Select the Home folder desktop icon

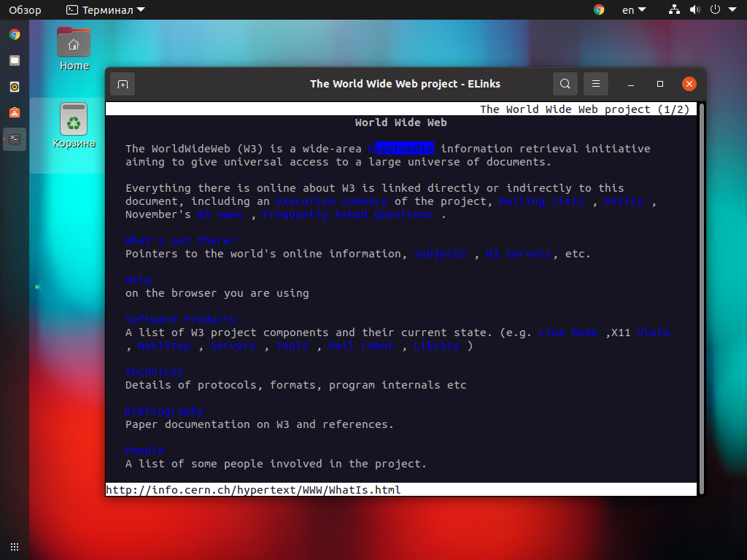coord(74,49)
